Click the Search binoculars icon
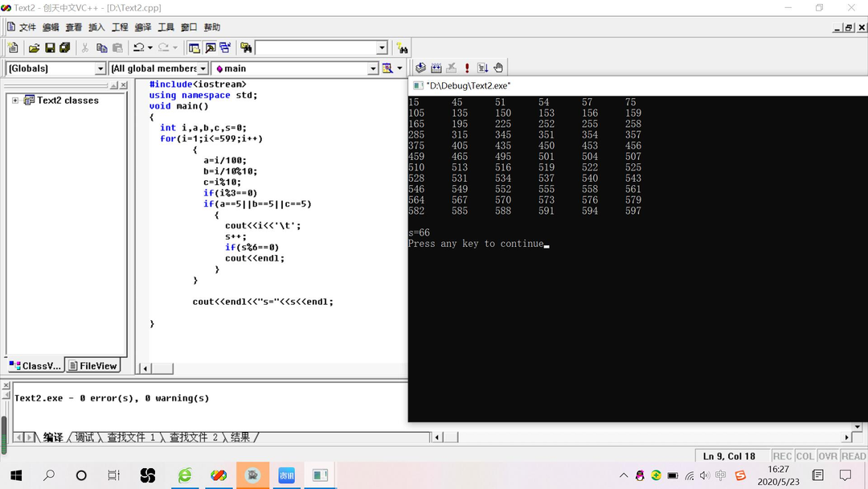The width and height of the screenshot is (868, 489). click(403, 48)
